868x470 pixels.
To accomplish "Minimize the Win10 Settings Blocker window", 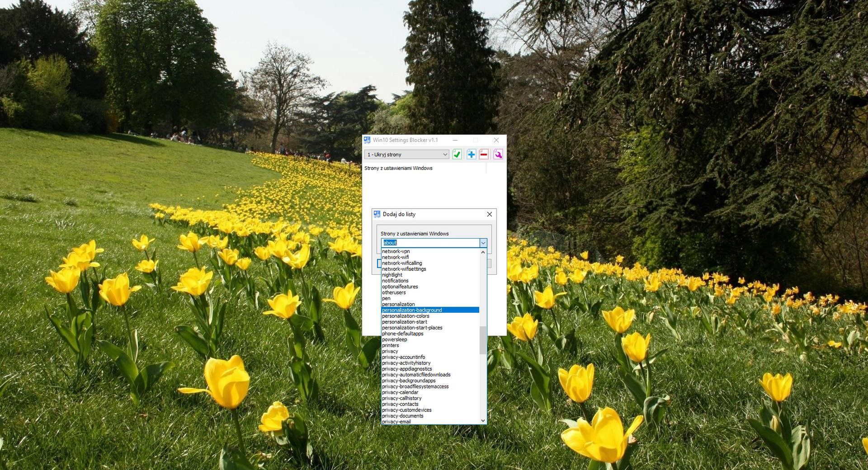I will (455, 140).
